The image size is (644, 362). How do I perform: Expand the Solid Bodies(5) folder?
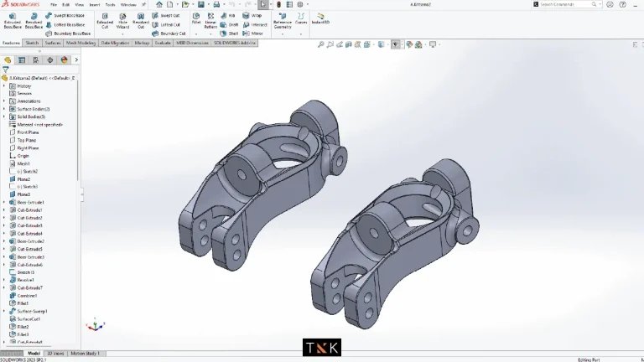point(4,116)
